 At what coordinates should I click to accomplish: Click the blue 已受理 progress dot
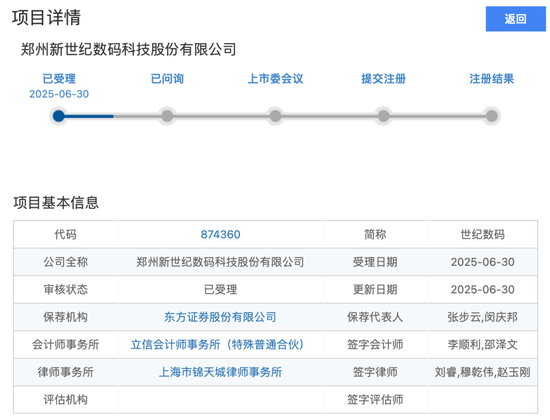click(x=59, y=116)
